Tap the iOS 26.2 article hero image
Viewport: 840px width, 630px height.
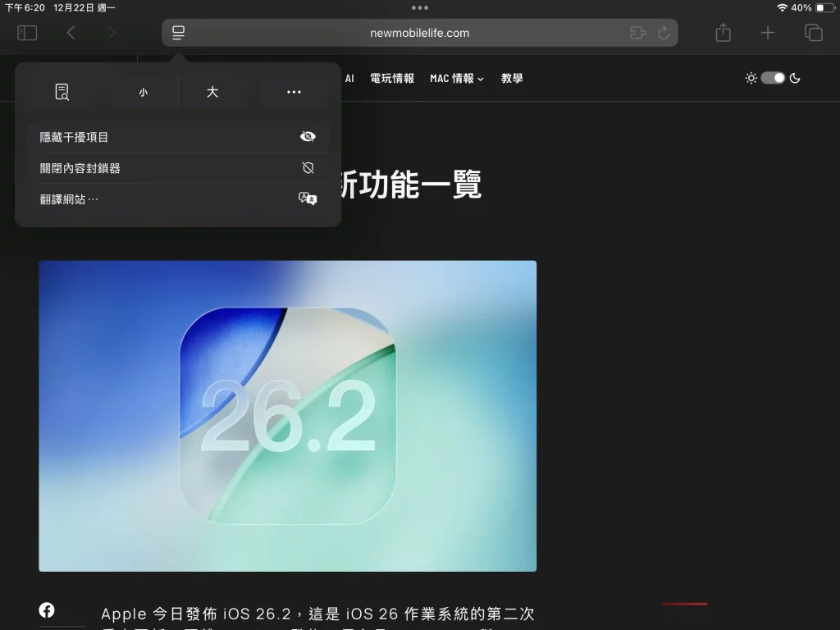pyautogui.click(x=287, y=416)
